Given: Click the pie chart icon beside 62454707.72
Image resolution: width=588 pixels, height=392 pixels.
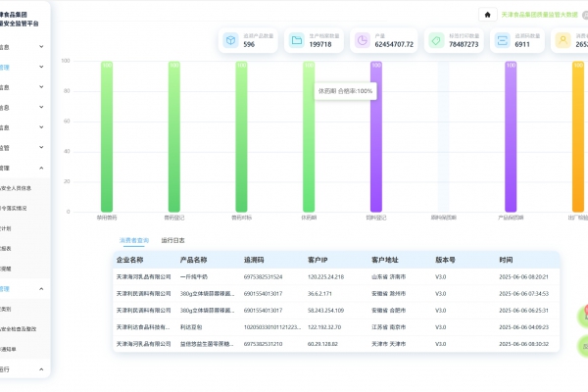Looking at the screenshot, I should click(363, 40).
